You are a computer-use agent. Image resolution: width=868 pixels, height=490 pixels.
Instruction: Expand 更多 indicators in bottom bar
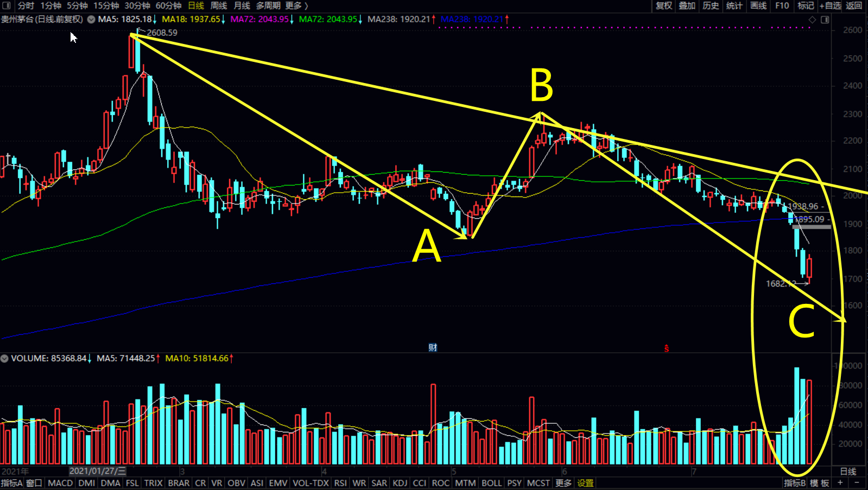tap(563, 483)
